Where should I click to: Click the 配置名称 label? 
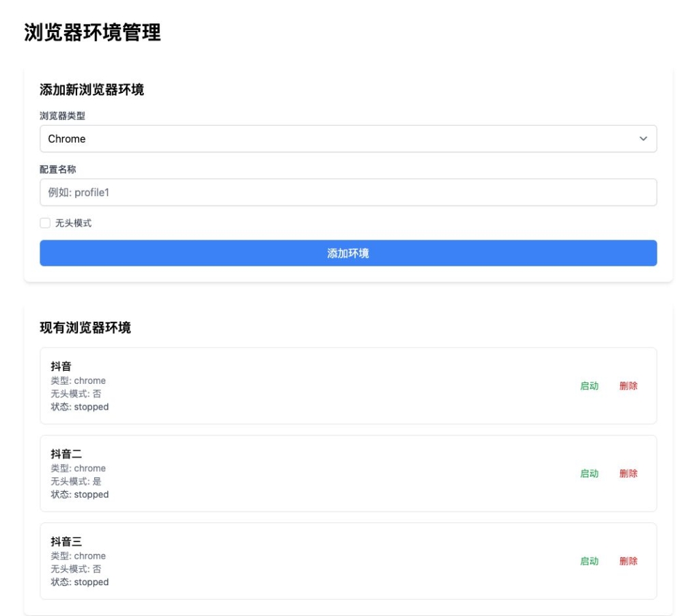tap(58, 169)
